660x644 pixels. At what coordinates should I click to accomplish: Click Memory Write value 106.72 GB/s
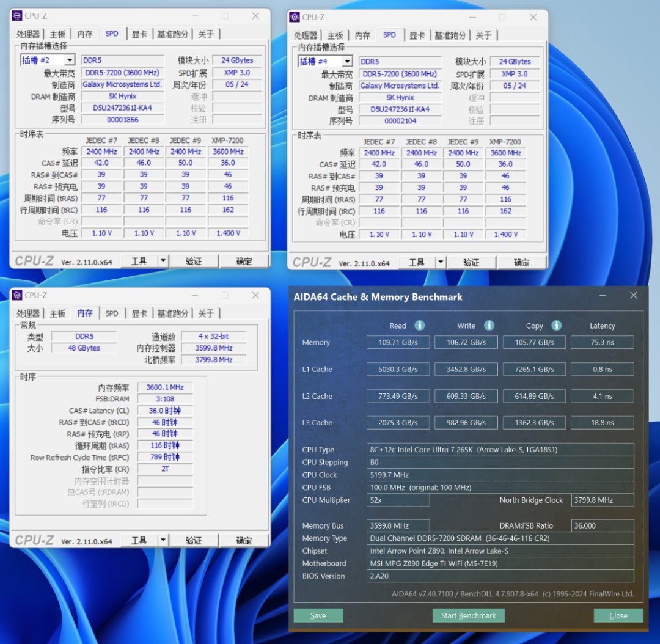(466, 342)
